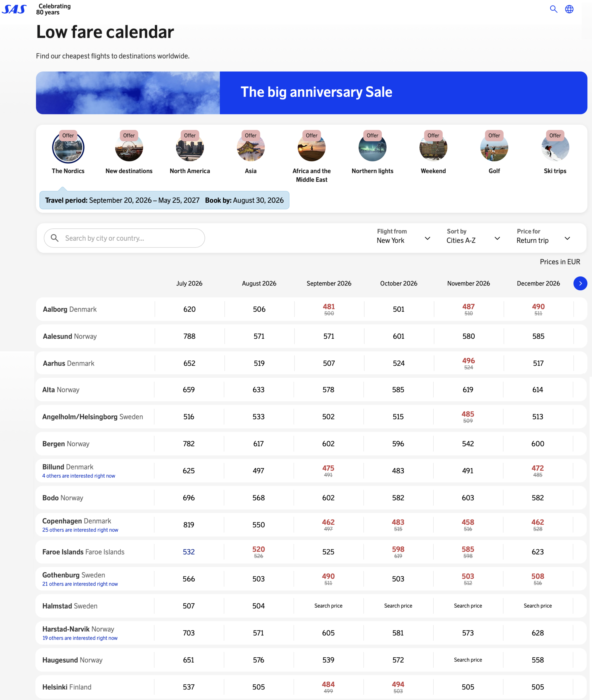Select The Nordics offer category
Viewport: 592px width, 700px height.
pos(68,153)
